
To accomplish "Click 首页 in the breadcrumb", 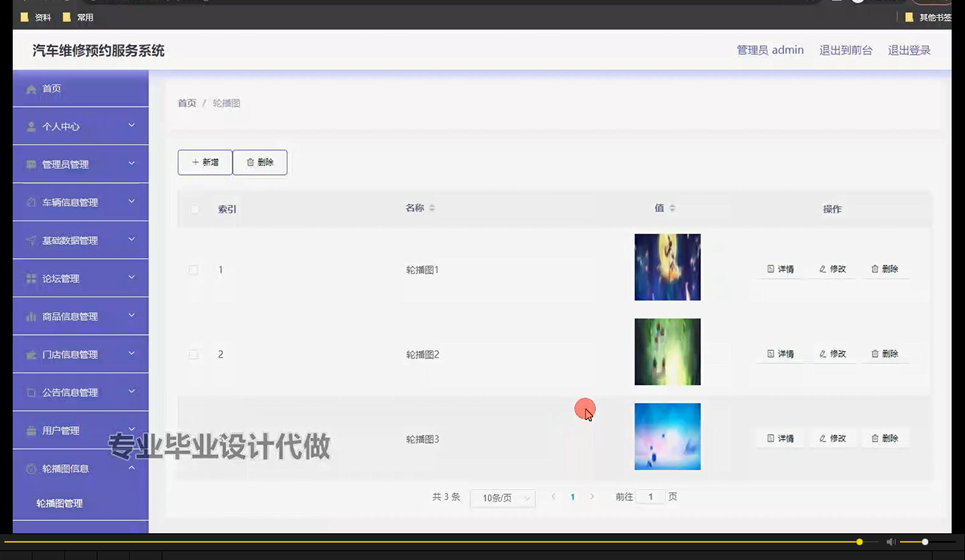I will [x=187, y=103].
